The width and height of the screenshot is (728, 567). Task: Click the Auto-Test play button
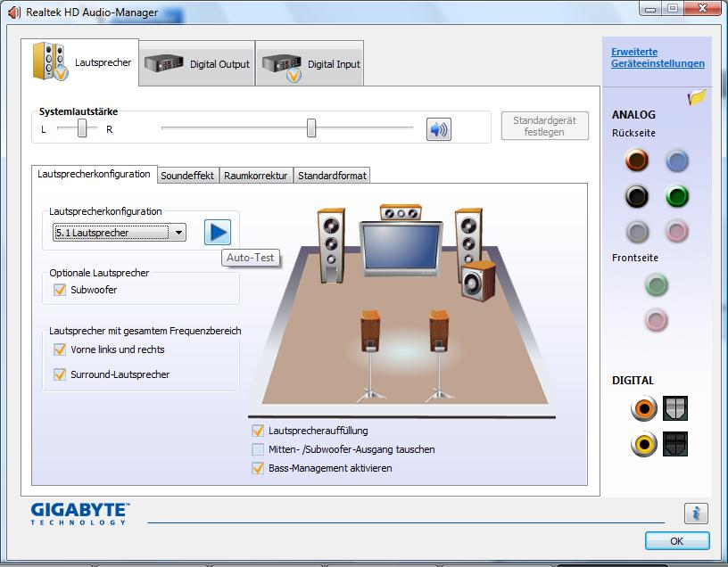[218, 232]
